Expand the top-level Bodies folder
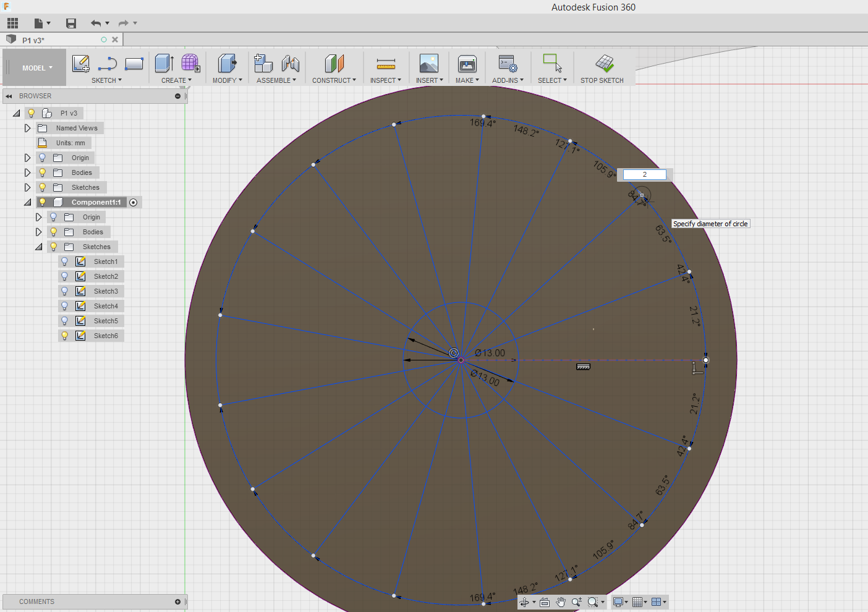Screen dimensions: 868x612 27,172
